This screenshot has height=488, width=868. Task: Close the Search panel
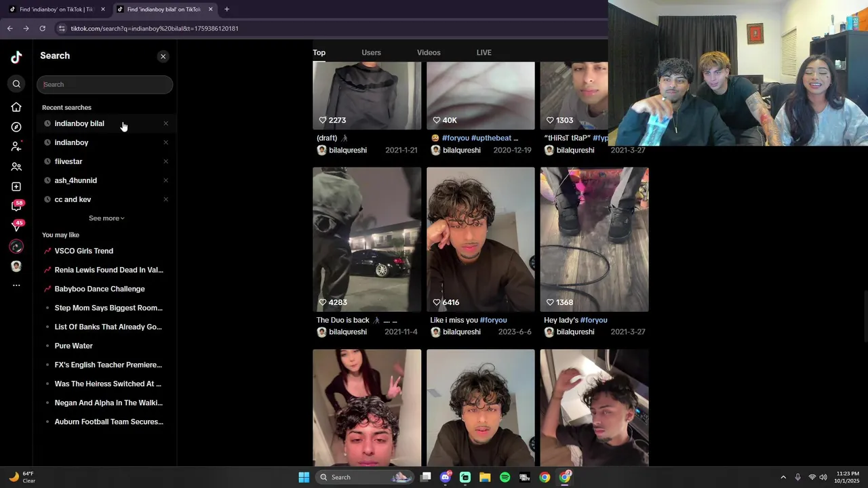(x=163, y=56)
